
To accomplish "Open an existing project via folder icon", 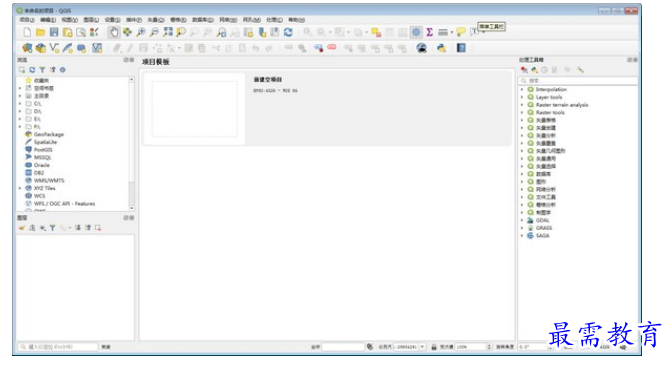I will [x=41, y=32].
